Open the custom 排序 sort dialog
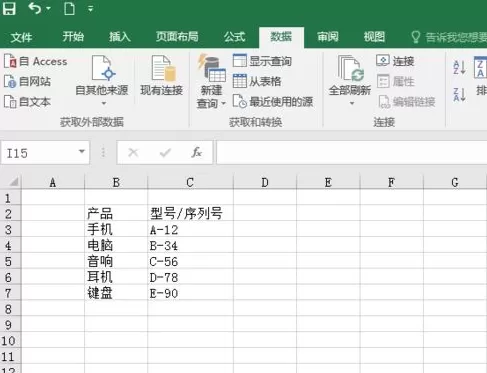This screenshot has width=487, height=373. (480, 76)
